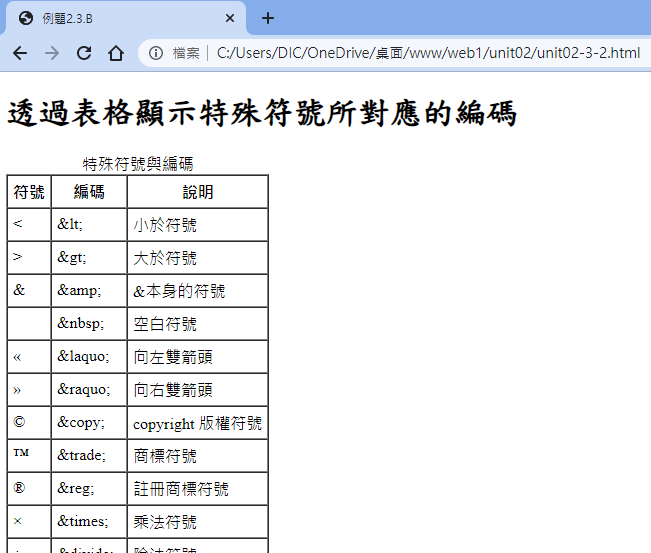
Task: Click the &trade; code cell
Action: [80, 456]
